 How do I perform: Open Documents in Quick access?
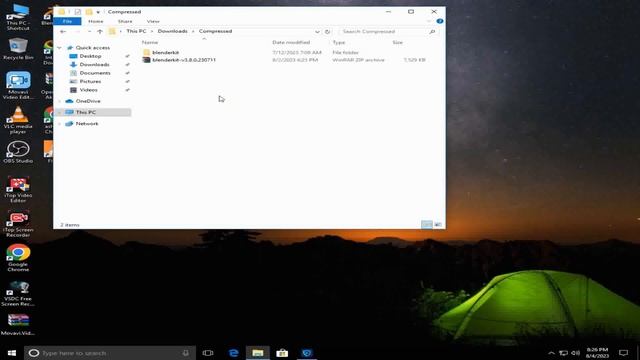coord(95,73)
